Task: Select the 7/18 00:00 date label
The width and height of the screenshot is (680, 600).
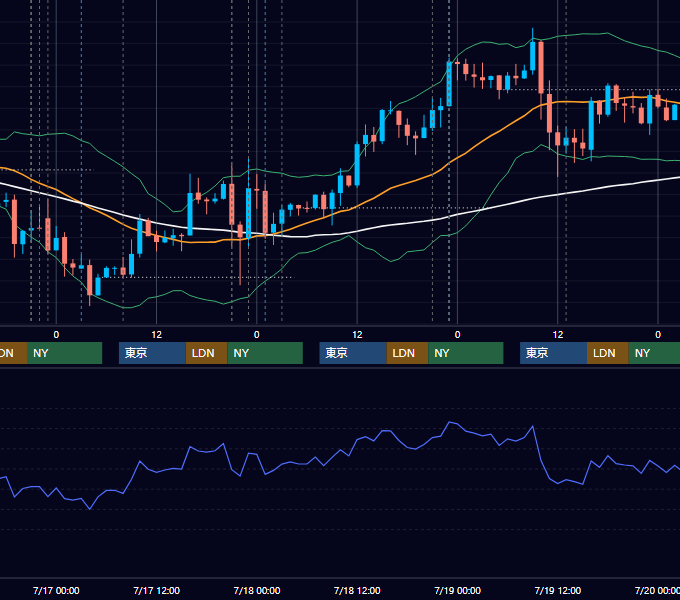Action: coord(257,590)
